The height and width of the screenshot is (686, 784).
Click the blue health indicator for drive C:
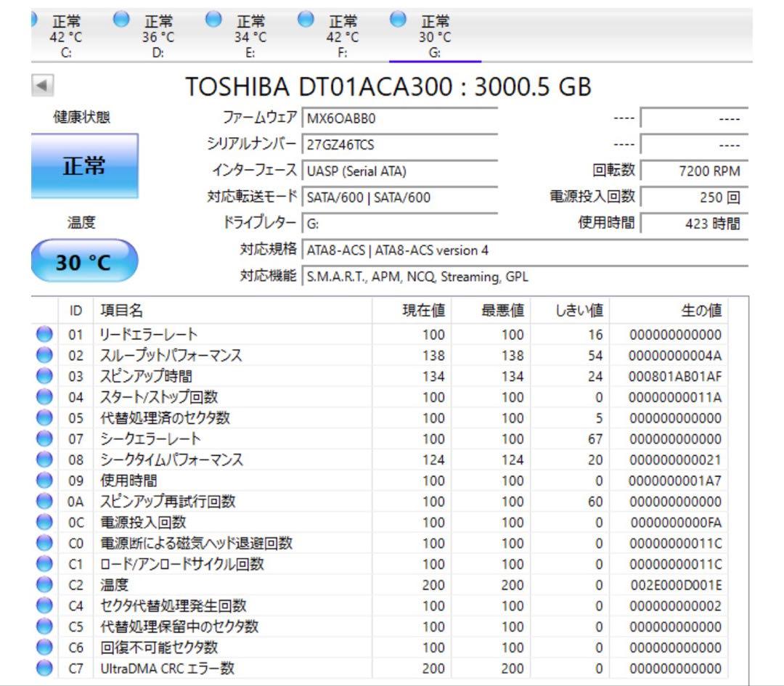[x=33, y=20]
